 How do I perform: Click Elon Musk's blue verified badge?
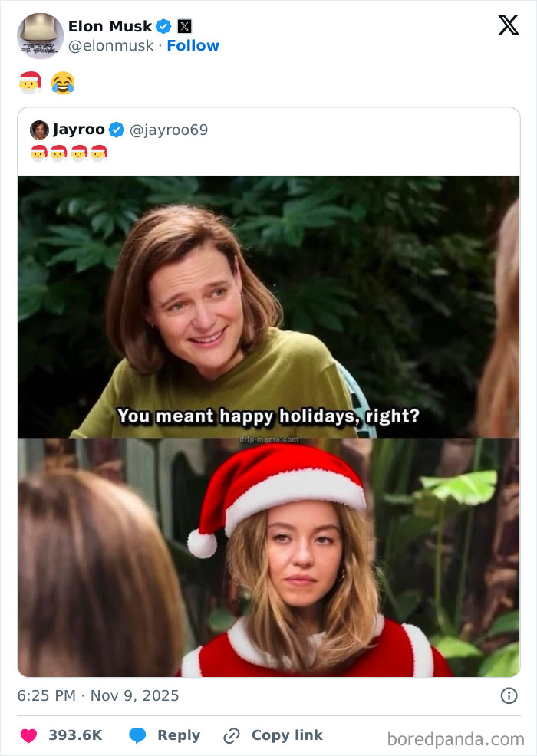[x=164, y=25]
